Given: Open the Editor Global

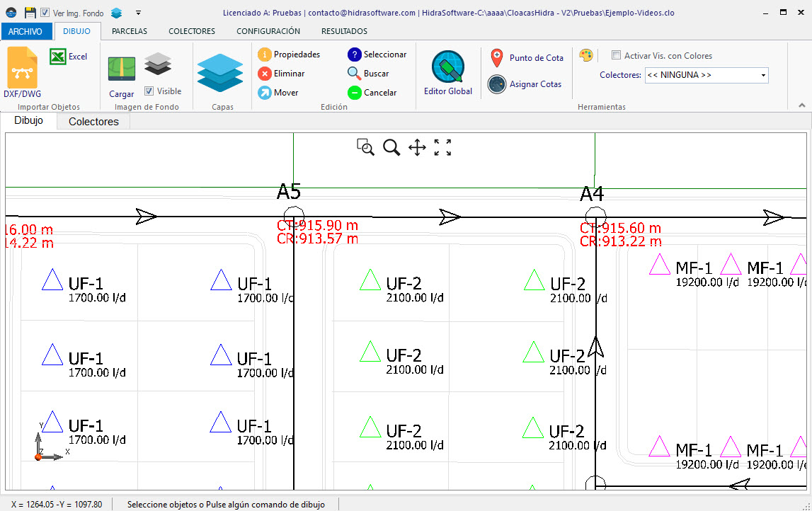Looking at the screenshot, I should [448, 72].
